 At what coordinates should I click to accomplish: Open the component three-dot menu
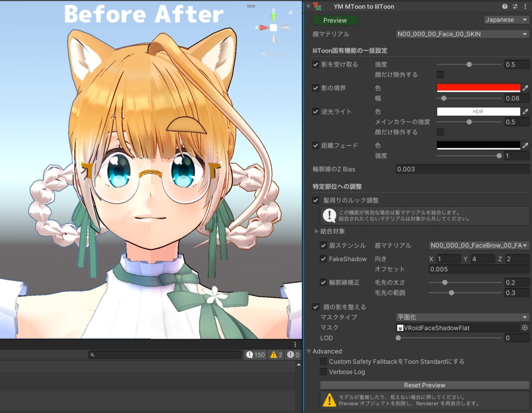point(525,6)
